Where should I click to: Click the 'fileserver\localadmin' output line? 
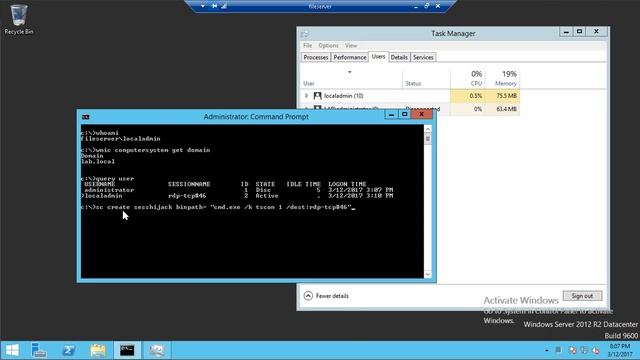[120, 139]
